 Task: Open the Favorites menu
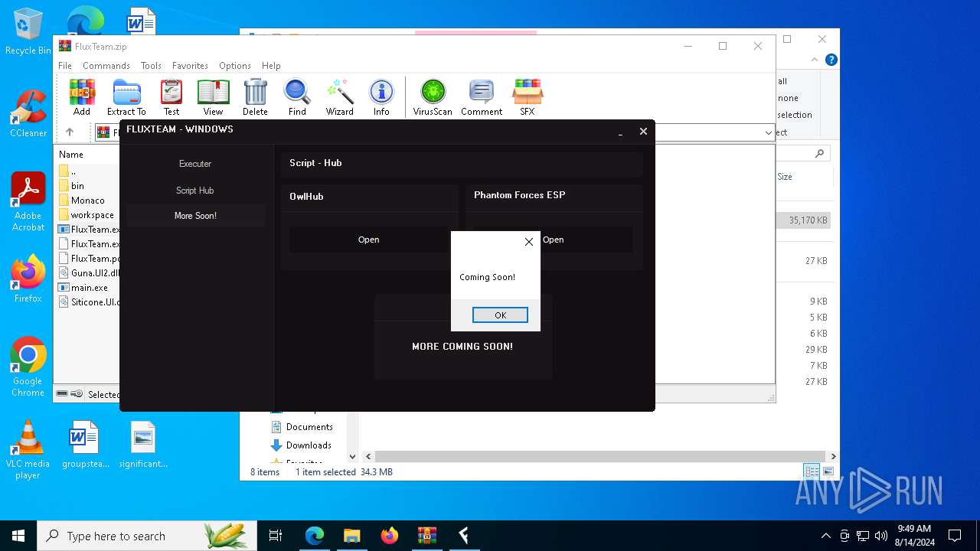tap(190, 66)
